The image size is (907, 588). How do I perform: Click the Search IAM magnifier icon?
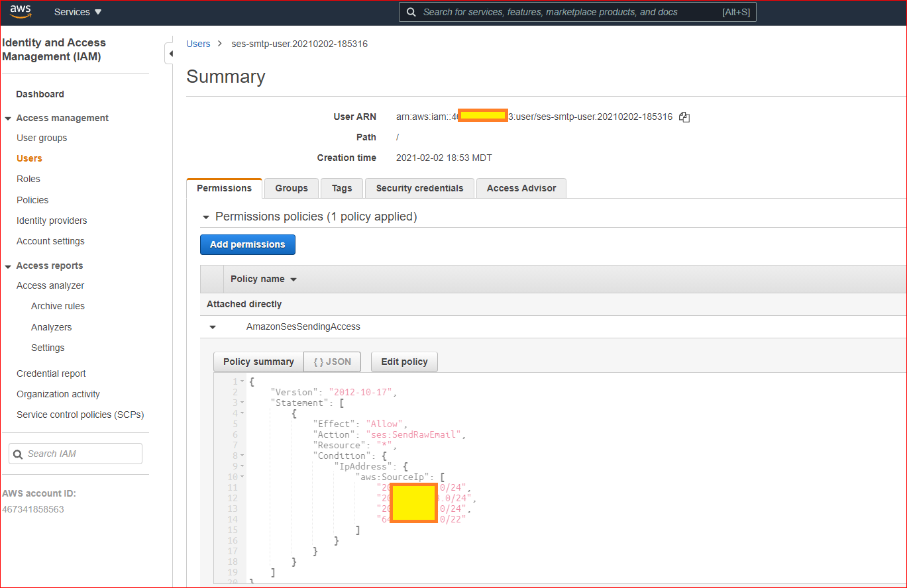click(19, 454)
